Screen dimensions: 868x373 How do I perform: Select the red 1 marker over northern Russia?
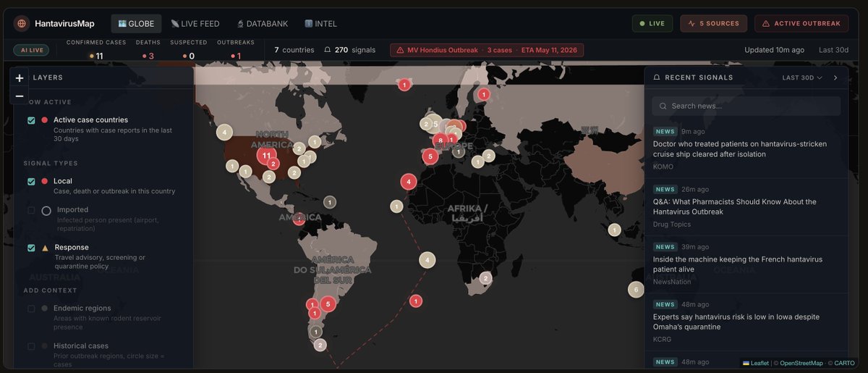point(484,94)
